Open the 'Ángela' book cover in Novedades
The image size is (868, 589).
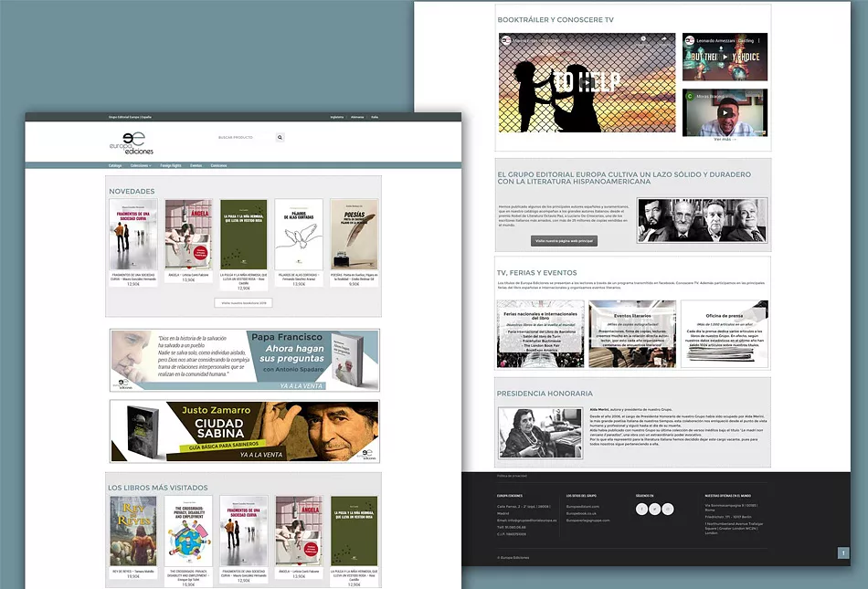[x=188, y=235]
